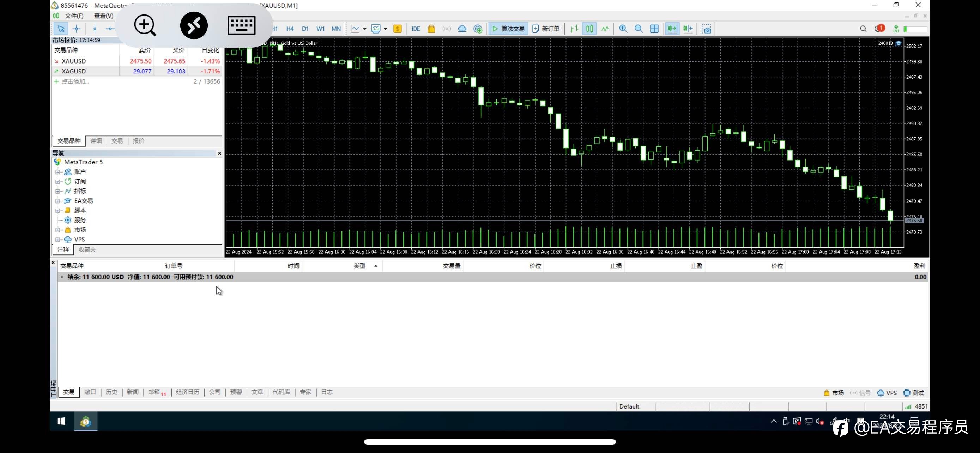Image resolution: width=980 pixels, height=453 pixels.
Task: Click the yellow dollar sign icon
Action: pyautogui.click(x=397, y=29)
